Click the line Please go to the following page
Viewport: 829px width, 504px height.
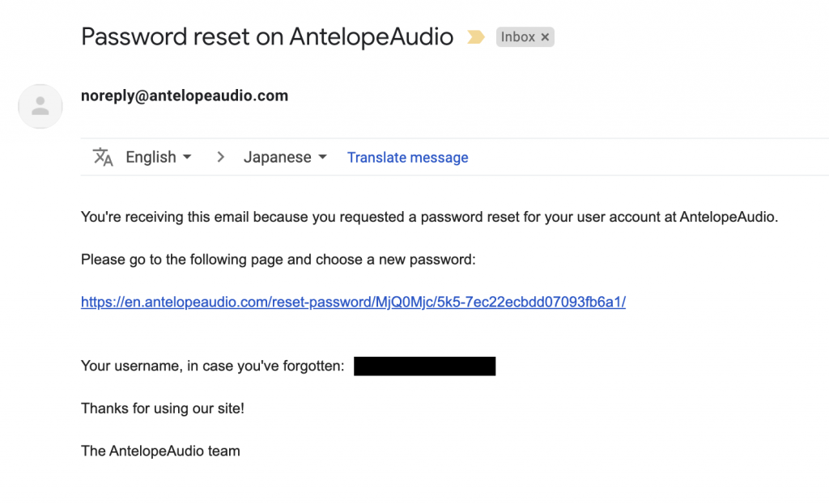coord(278,260)
